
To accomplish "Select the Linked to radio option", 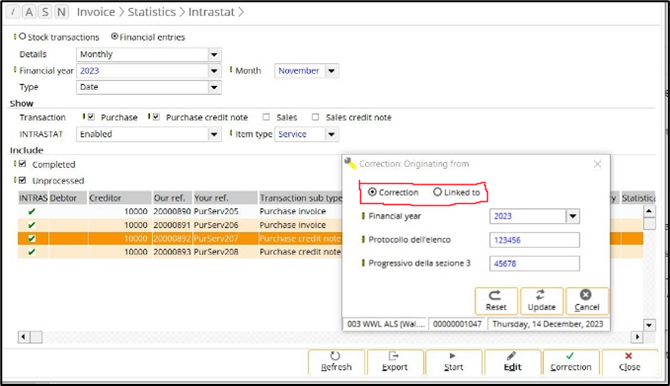I will (x=437, y=192).
